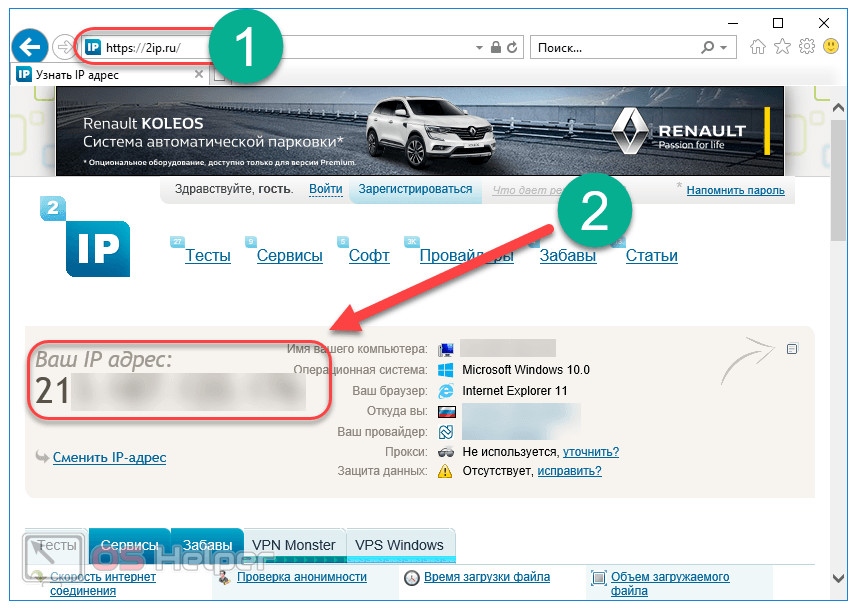The image size is (856, 608).
Task: Click the copy info icon in IP panel
Action: click(x=792, y=349)
